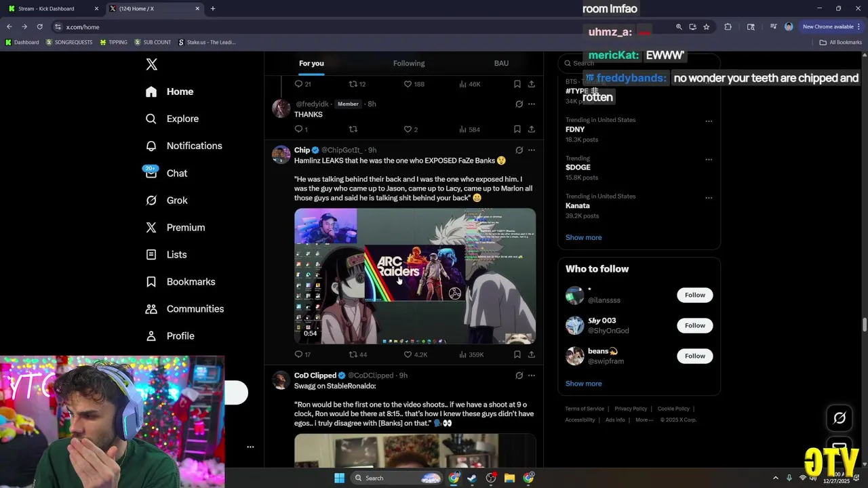Repost Chip's Hamlinz post
The height and width of the screenshot is (488, 868).
pos(357,354)
